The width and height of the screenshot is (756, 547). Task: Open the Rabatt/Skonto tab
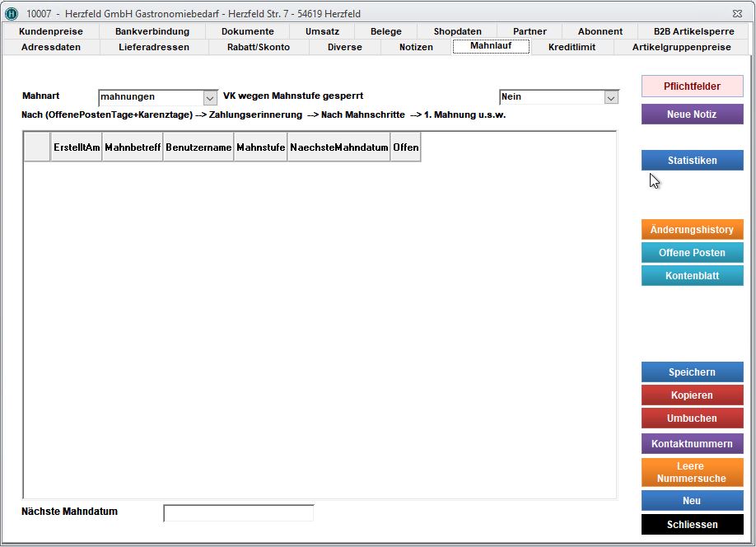click(x=258, y=47)
